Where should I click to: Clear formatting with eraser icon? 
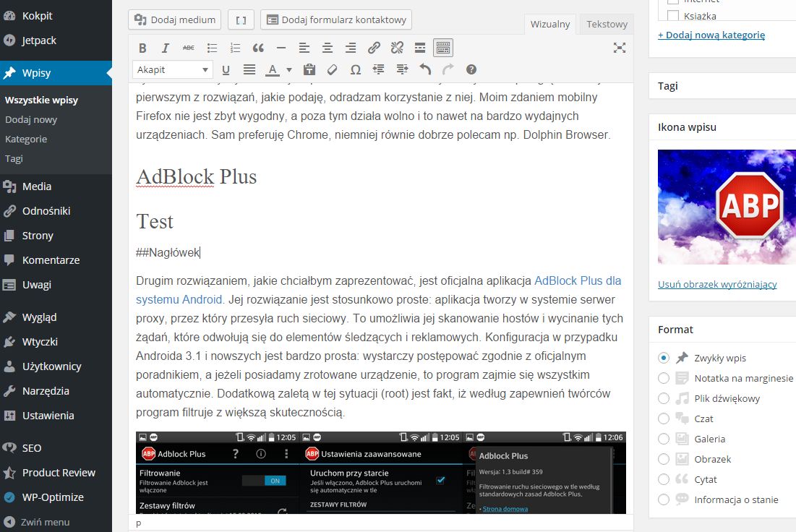pyautogui.click(x=332, y=69)
